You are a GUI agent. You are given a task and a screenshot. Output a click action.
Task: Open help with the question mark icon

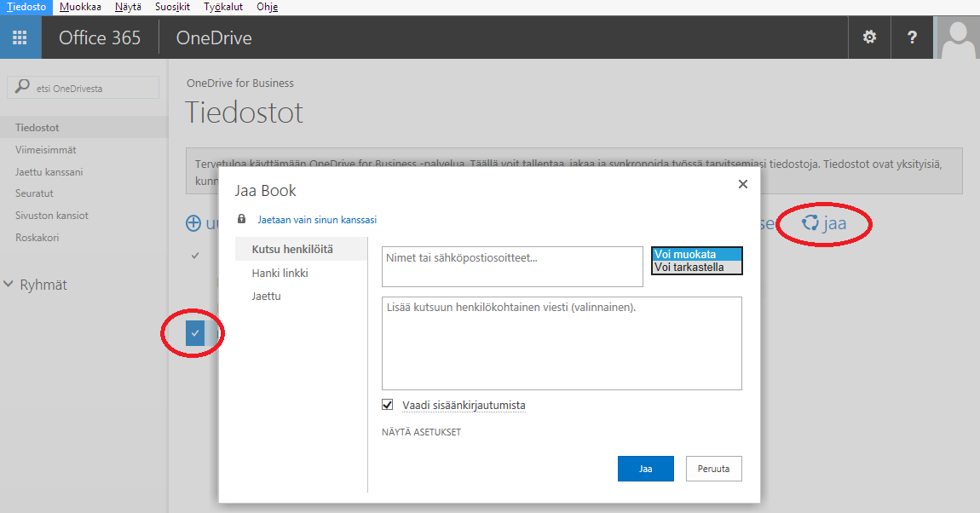click(912, 37)
